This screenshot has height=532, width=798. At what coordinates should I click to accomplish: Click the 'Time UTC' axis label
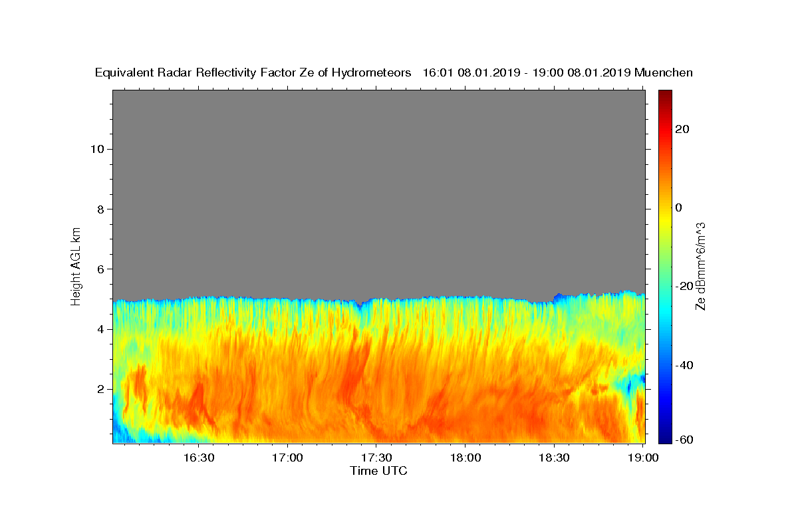[378, 471]
